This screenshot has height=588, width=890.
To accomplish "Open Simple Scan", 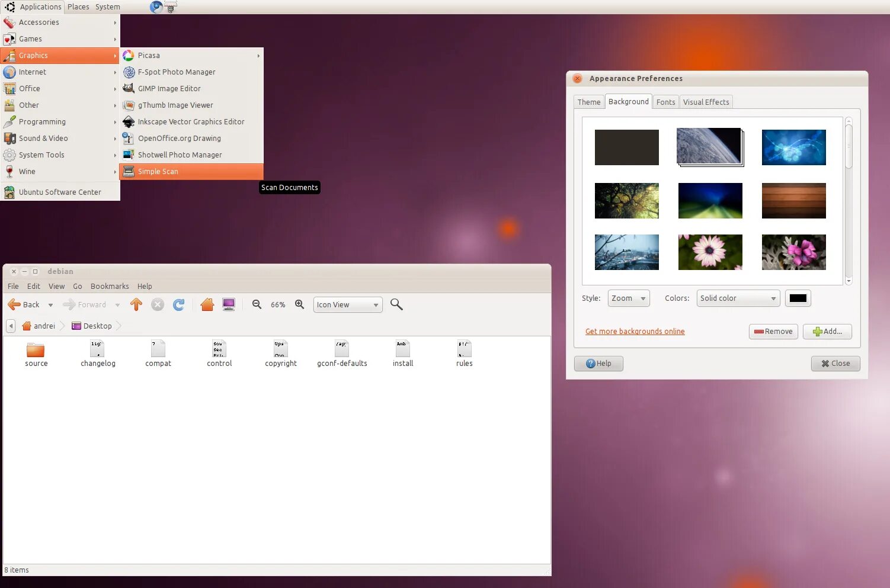I will tap(191, 172).
